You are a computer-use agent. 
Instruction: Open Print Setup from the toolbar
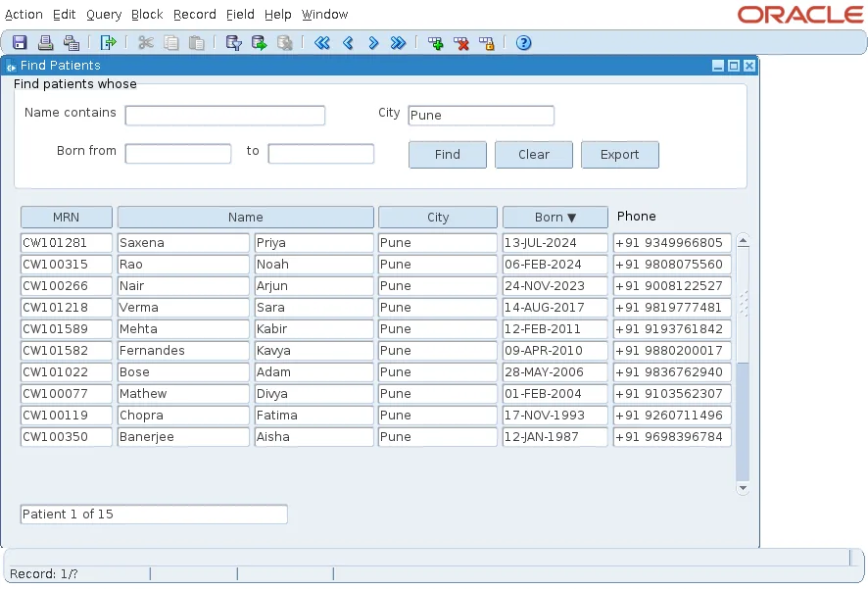[71, 42]
